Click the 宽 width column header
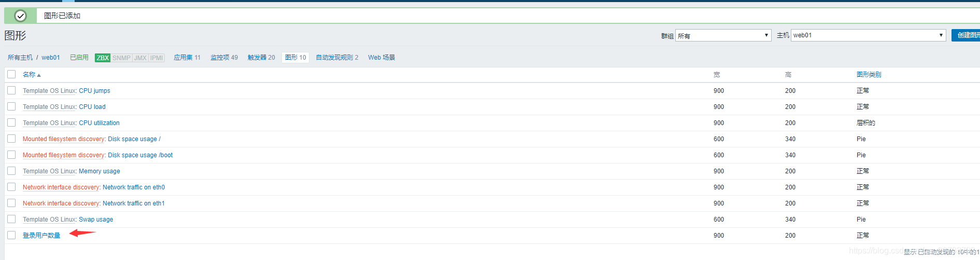The image size is (980, 260). pos(717,75)
